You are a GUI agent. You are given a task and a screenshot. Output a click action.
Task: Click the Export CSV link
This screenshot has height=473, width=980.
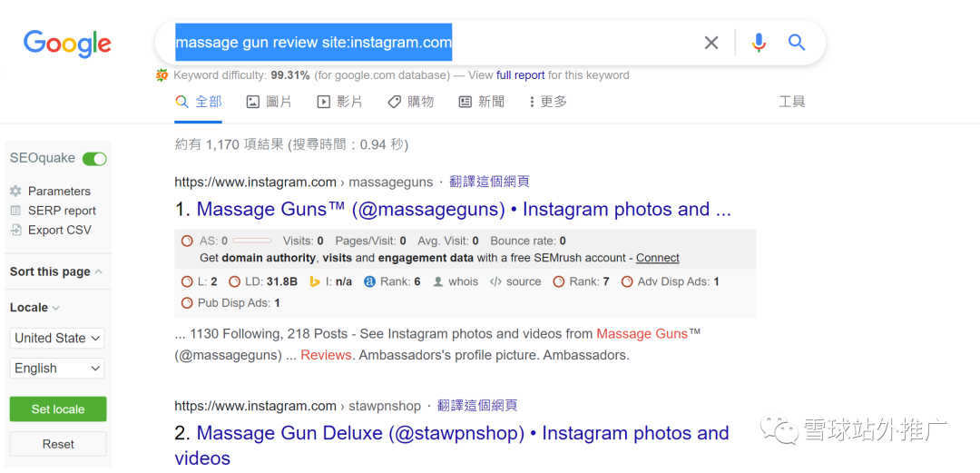(59, 231)
